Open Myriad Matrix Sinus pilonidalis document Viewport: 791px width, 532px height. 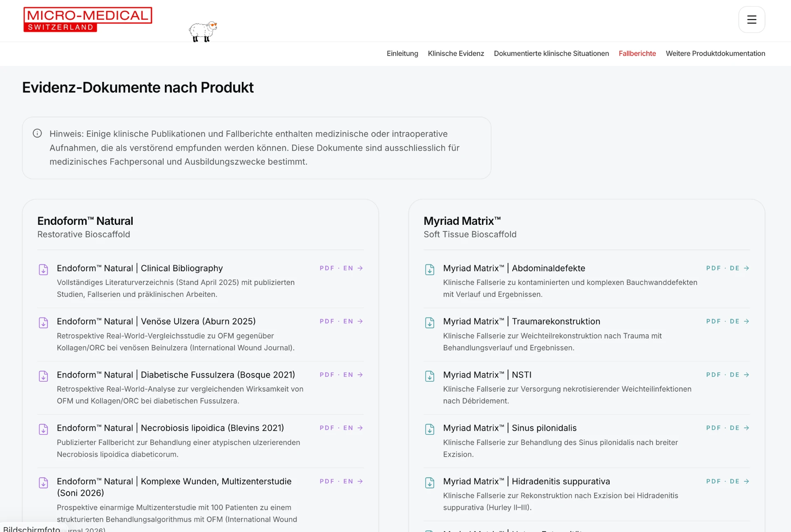[x=510, y=428]
